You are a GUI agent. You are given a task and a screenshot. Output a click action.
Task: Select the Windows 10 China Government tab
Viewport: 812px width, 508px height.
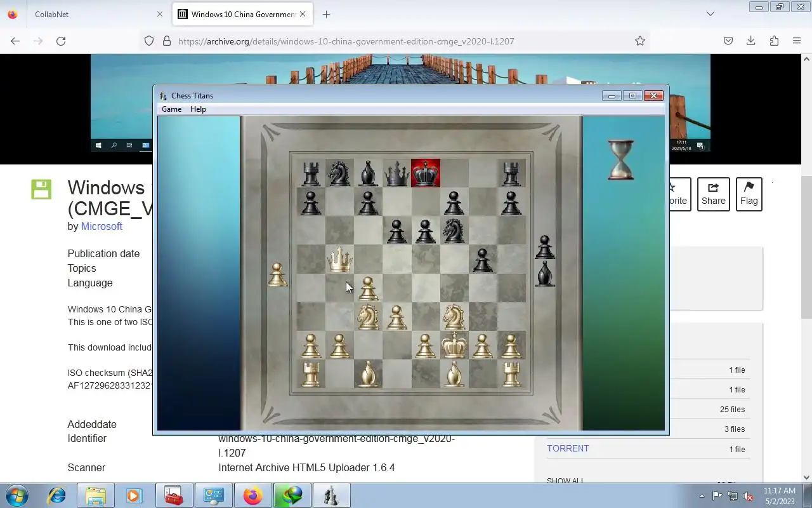point(243,14)
